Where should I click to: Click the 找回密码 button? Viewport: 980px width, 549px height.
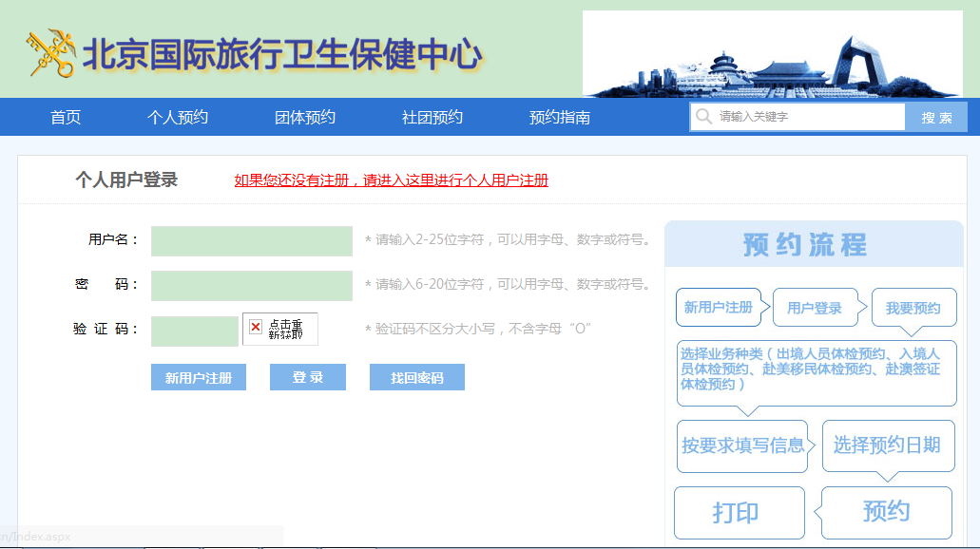417,377
